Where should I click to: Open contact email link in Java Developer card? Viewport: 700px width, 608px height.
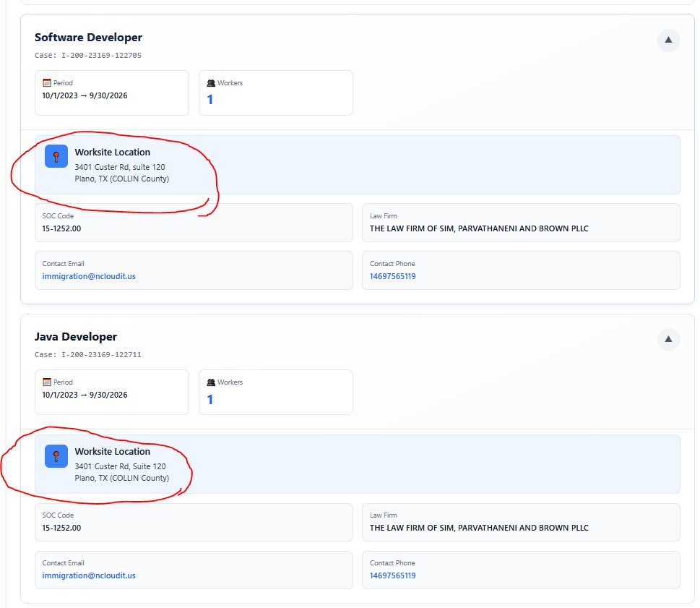pyautogui.click(x=89, y=575)
